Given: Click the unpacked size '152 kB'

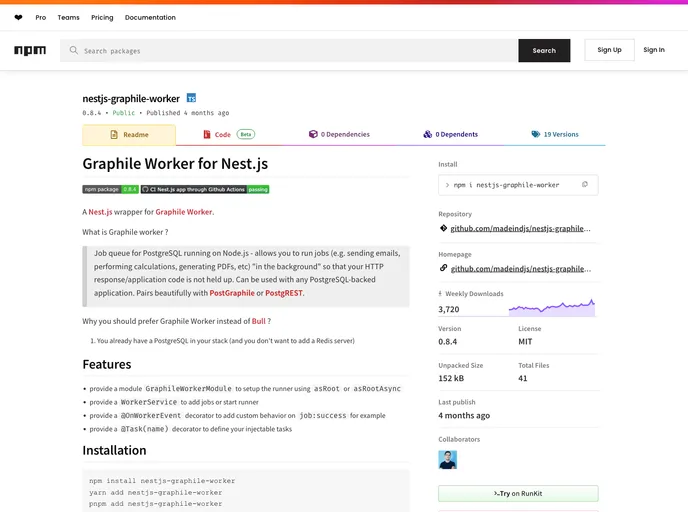Looking at the screenshot, I should point(451,378).
